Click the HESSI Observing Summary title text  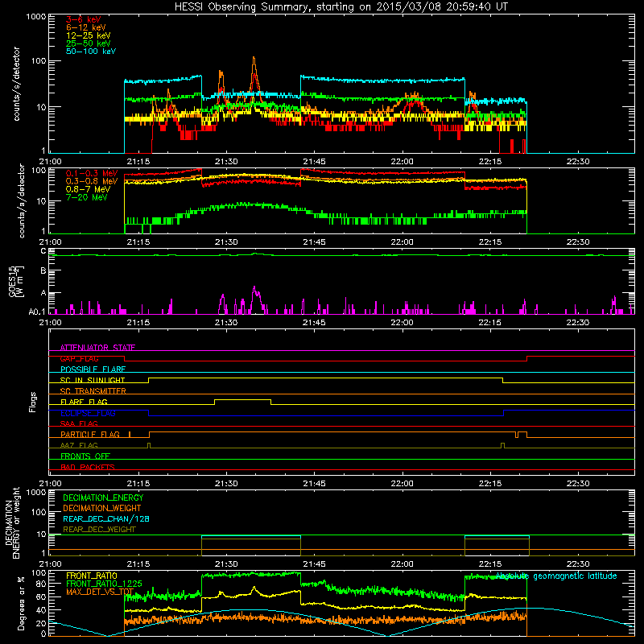point(341,7)
